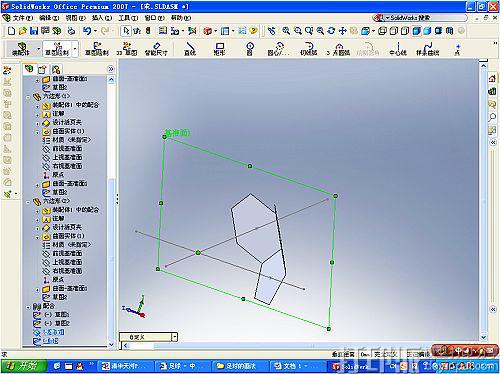Image resolution: width=500 pixels, height=374 pixels.
Task: Open the Undo history dropdown arrow
Action: click(x=95, y=31)
